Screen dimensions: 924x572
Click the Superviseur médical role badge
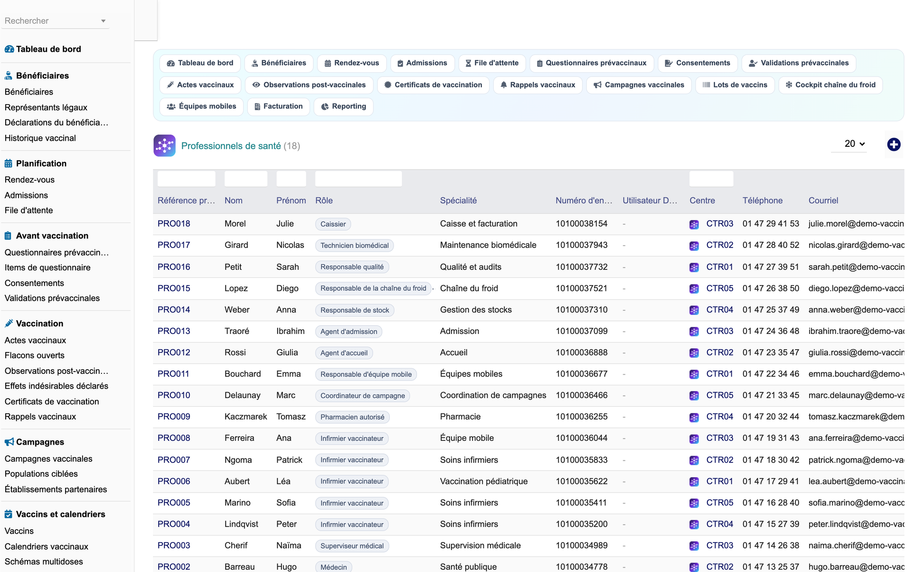(352, 546)
